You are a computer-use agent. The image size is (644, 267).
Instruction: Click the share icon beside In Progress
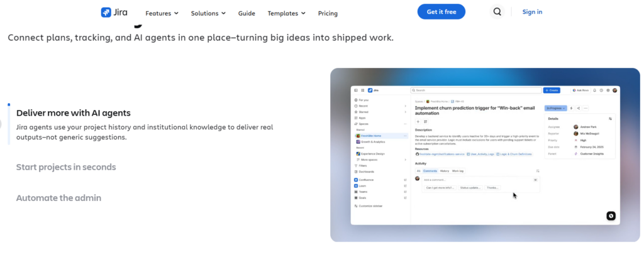579,108
